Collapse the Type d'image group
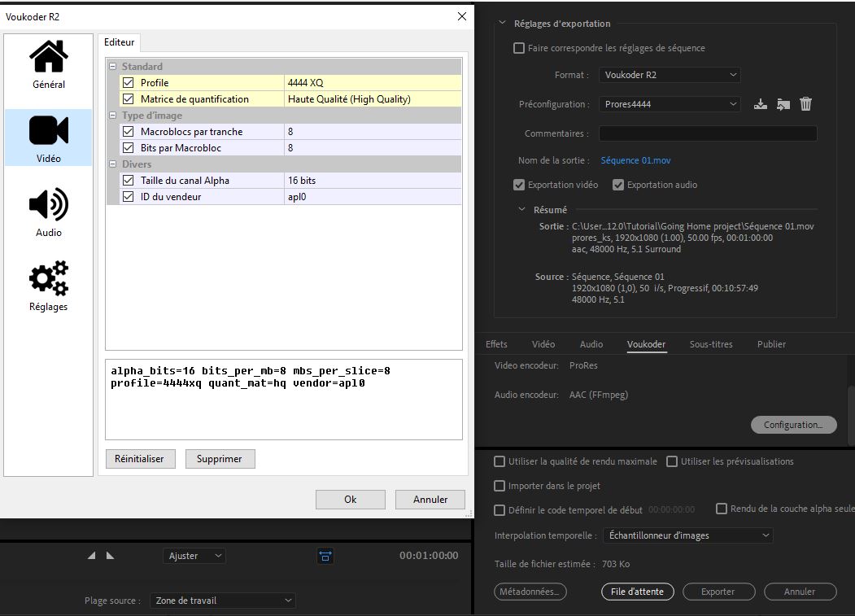The image size is (855, 616). 113,116
